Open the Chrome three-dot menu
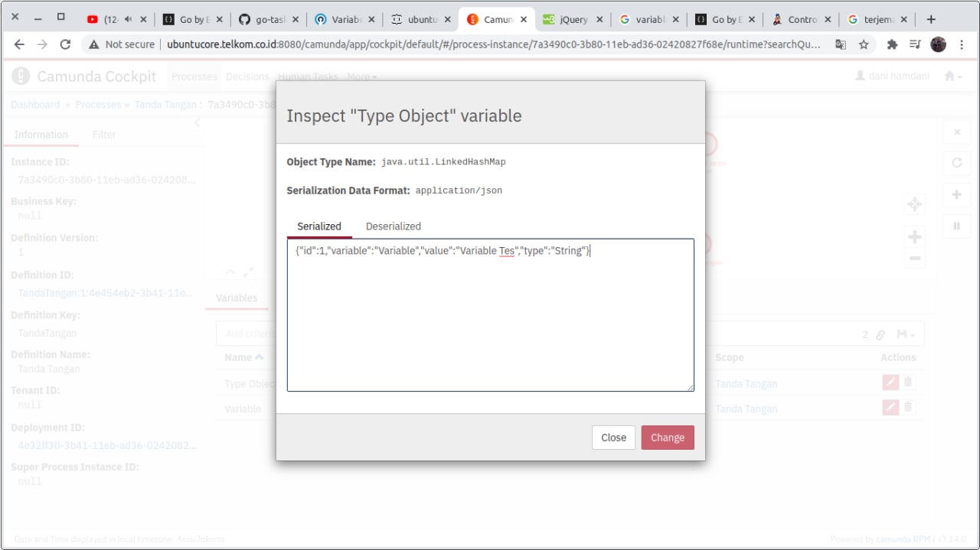Screen dimensions: 980x550 click(x=961, y=44)
